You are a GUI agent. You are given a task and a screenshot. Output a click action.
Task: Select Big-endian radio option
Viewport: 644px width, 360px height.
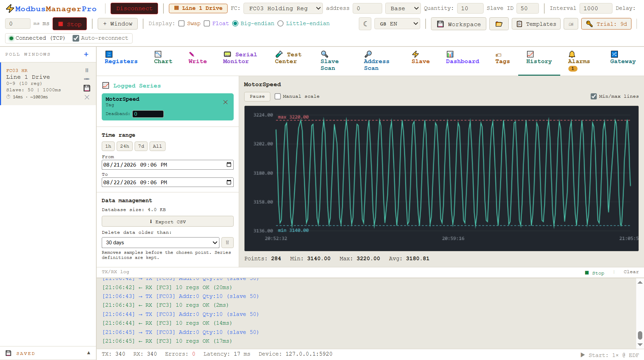[x=235, y=23]
